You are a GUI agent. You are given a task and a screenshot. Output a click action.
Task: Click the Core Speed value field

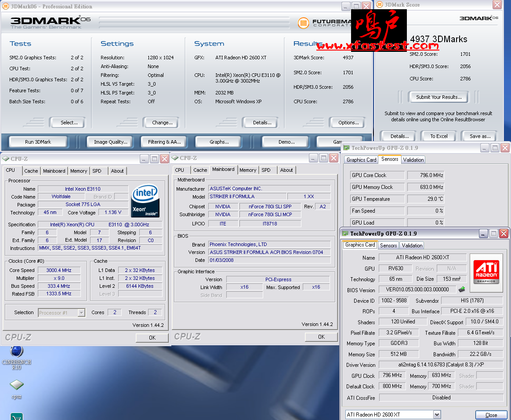59,270
